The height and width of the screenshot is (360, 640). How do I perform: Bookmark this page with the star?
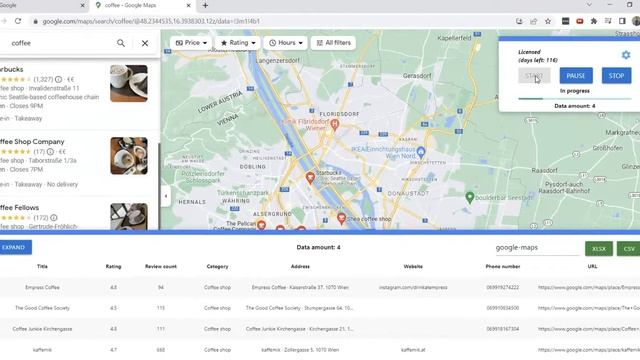click(x=548, y=21)
